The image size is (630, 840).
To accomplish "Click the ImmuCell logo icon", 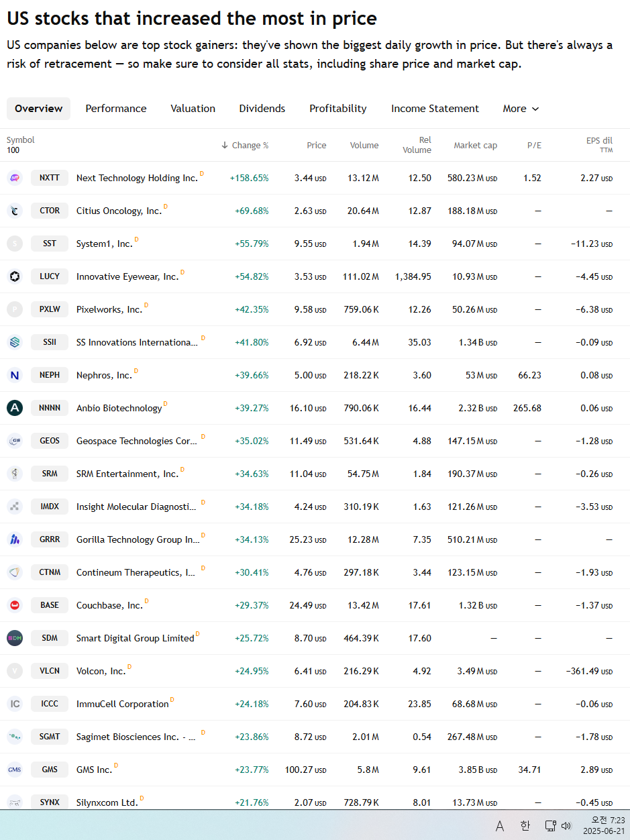I will (15, 704).
